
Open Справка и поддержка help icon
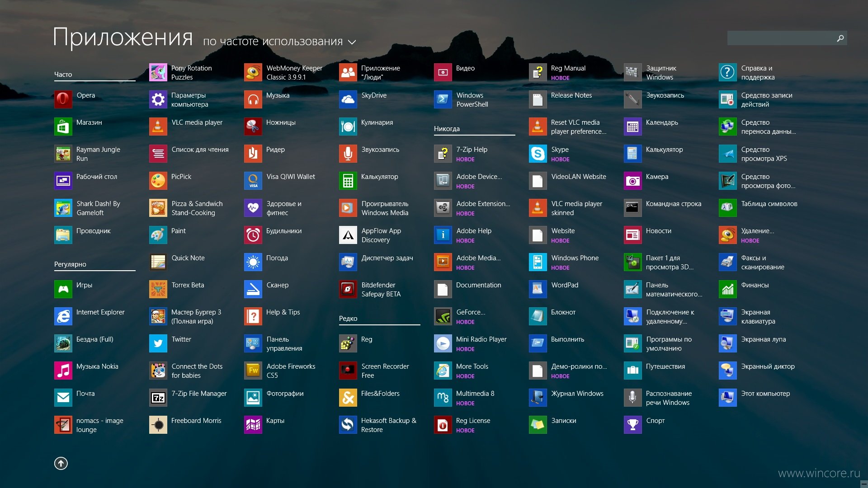728,72
